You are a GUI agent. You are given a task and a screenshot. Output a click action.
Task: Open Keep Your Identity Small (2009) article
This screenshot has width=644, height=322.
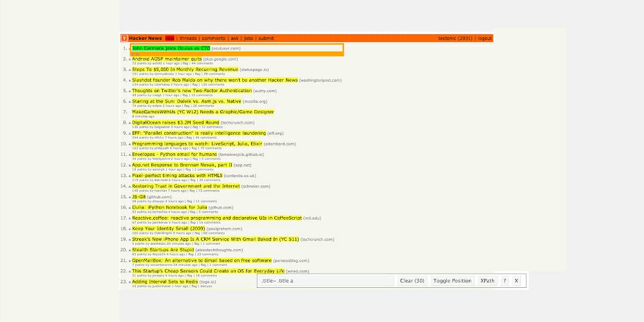tap(168, 229)
